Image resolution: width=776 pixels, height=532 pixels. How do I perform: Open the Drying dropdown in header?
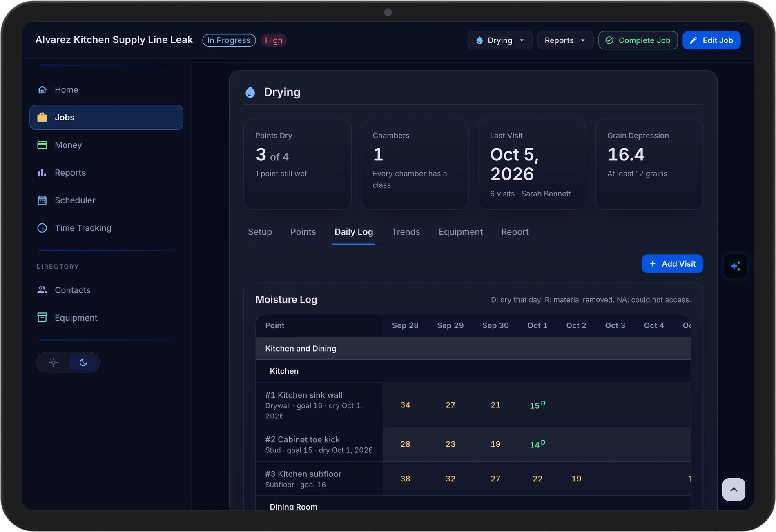[x=500, y=40]
